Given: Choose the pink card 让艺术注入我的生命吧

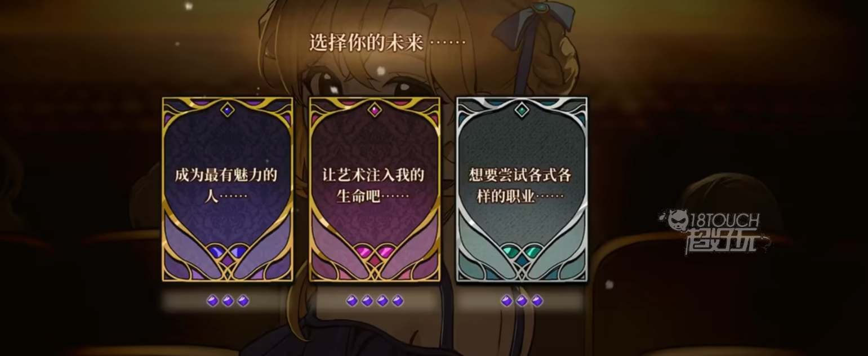Looking at the screenshot, I should [375, 189].
